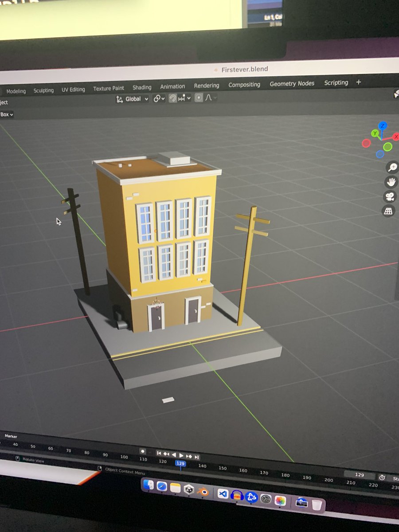Play the animation forward
The image size is (399, 532).
[x=181, y=455]
